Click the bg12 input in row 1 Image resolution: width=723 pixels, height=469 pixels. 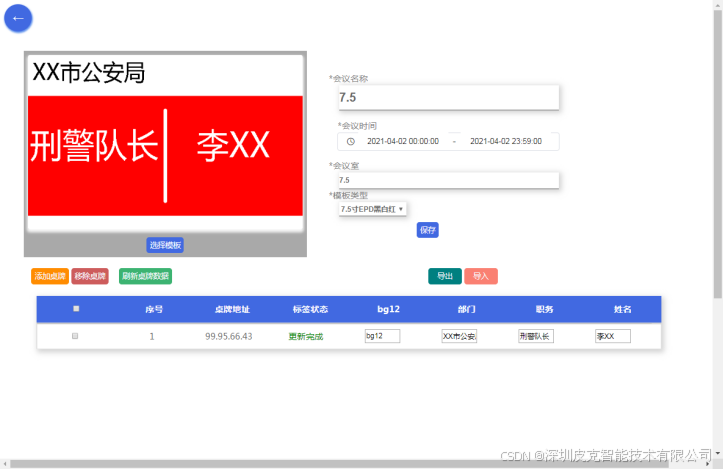tap(382, 337)
